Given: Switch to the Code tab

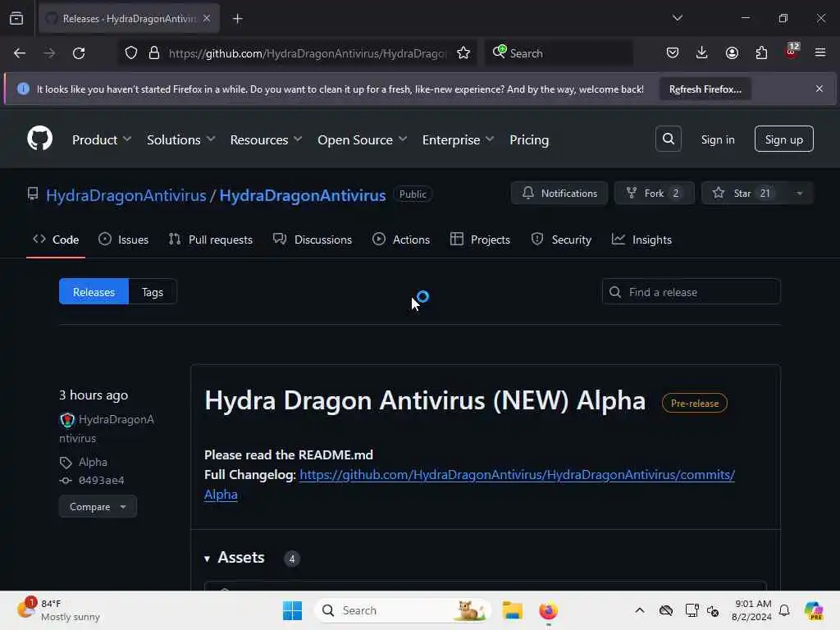Looking at the screenshot, I should point(56,240).
